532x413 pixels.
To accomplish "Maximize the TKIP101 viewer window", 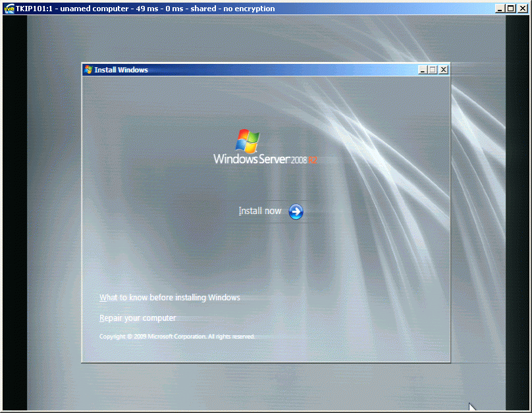I will coord(510,9).
